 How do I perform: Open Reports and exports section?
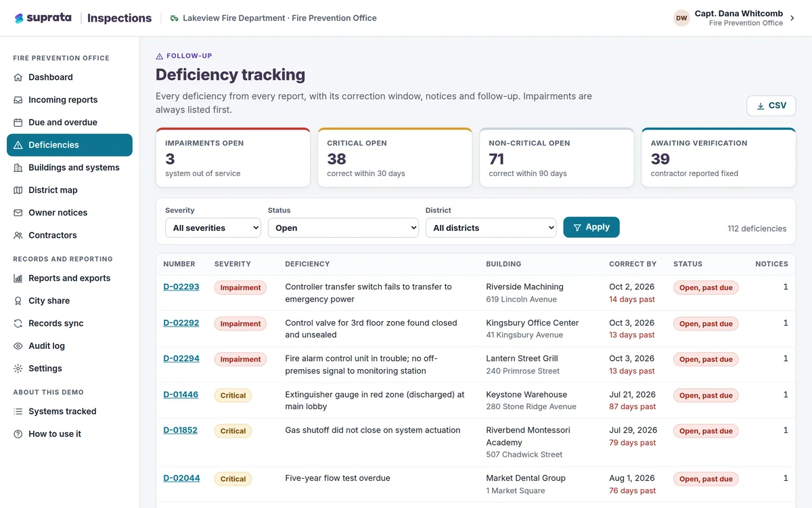pos(70,278)
